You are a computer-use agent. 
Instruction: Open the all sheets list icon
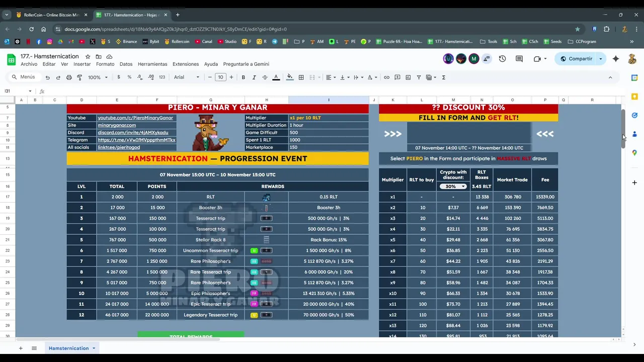tap(34, 348)
